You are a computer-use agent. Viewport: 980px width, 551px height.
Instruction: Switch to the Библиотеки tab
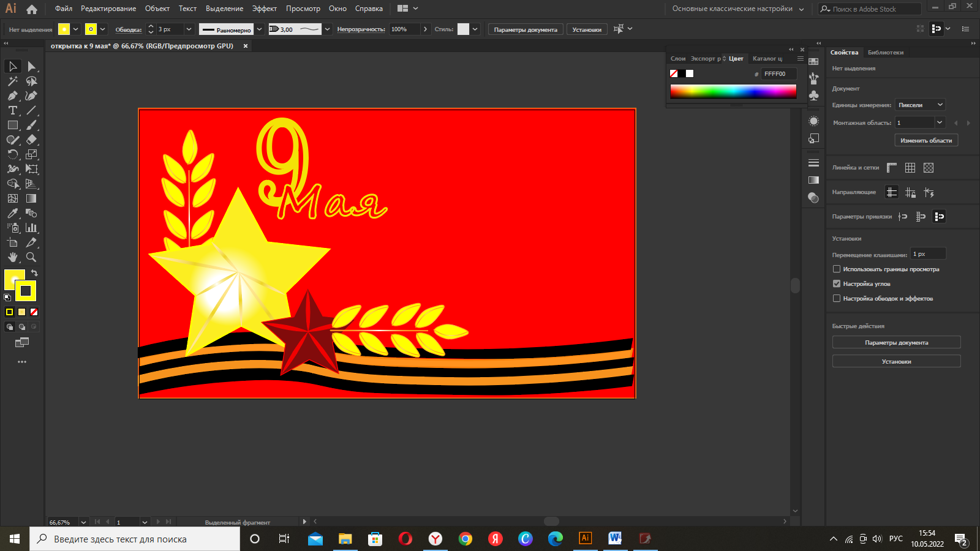click(x=885, y=53)
